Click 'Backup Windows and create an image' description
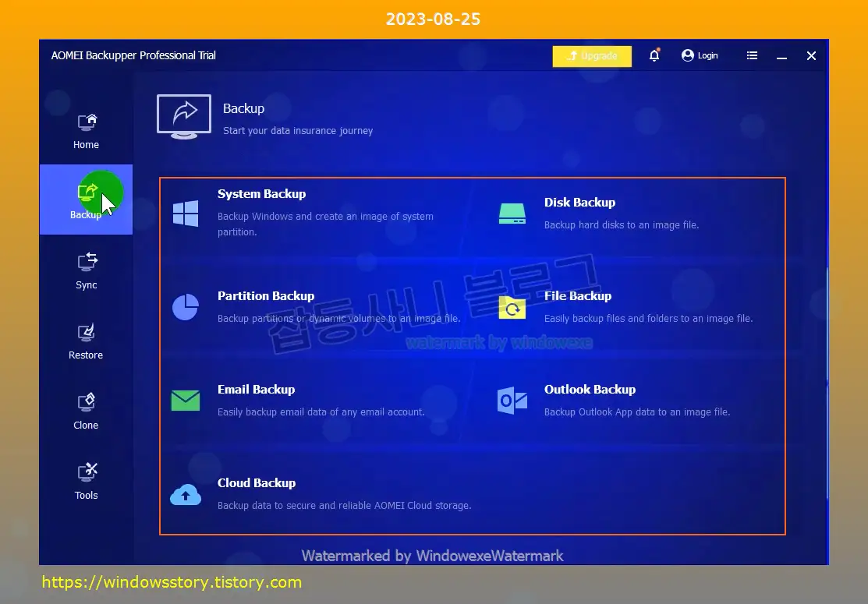 (325, 224)
